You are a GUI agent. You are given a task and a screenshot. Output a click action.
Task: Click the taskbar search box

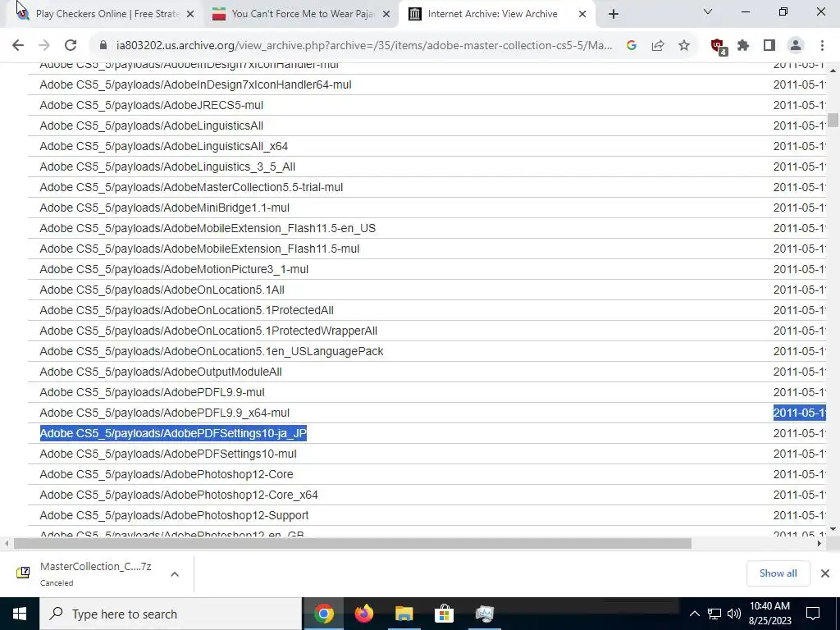pos(171,614)
